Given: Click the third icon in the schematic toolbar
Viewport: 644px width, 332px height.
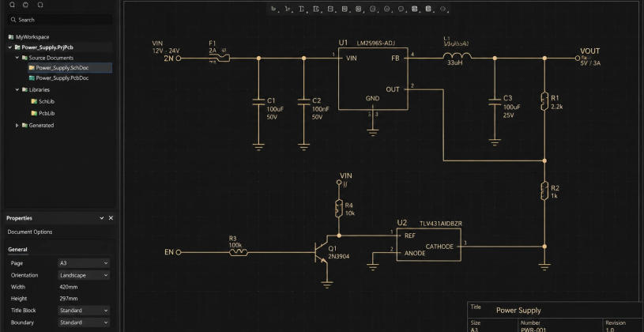Looking at the screenshot, I should pos(302,9).
